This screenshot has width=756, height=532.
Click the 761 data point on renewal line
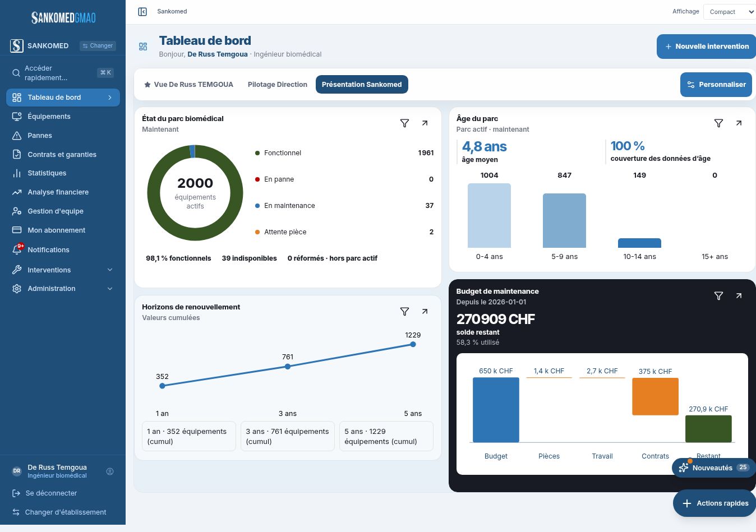click(x=288, y=367)
